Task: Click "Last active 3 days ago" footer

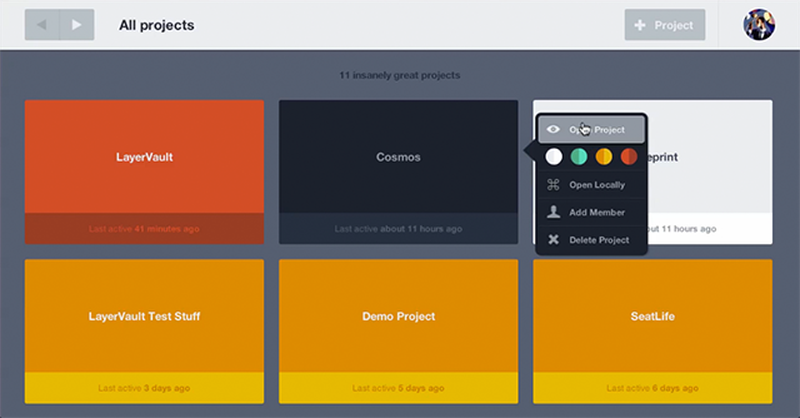Action: (144, 388)
